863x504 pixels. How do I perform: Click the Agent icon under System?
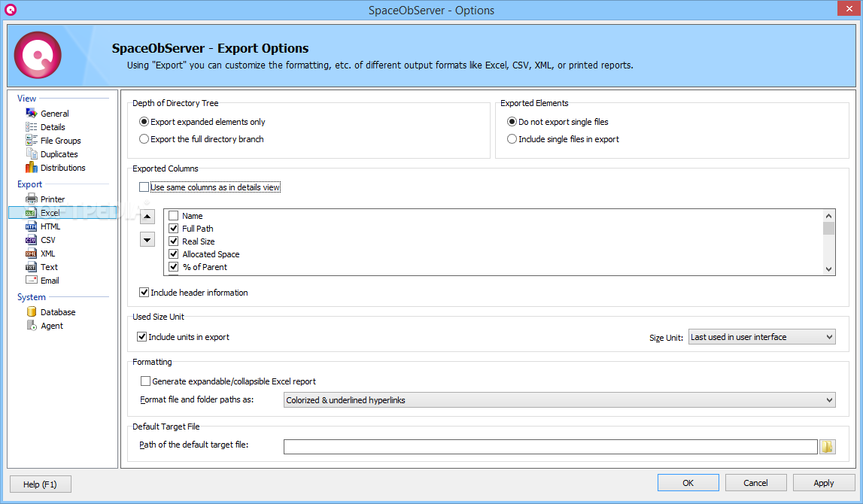pos(31,326)
